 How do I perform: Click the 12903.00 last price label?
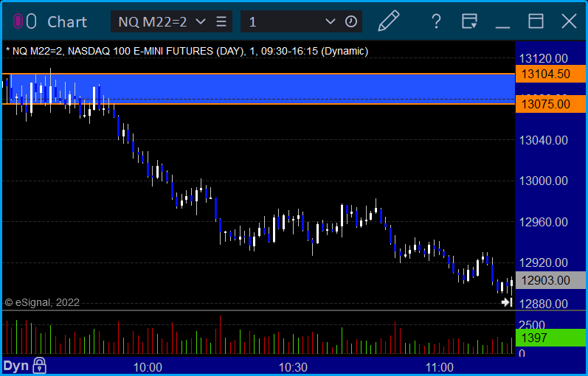click(x=550, y=280)
